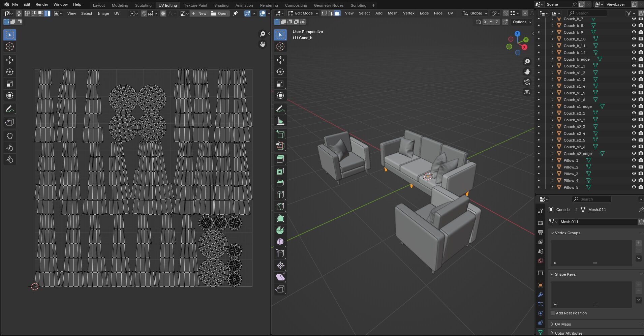Select the Annotate tool in UV editor

(x=10, y=109)
